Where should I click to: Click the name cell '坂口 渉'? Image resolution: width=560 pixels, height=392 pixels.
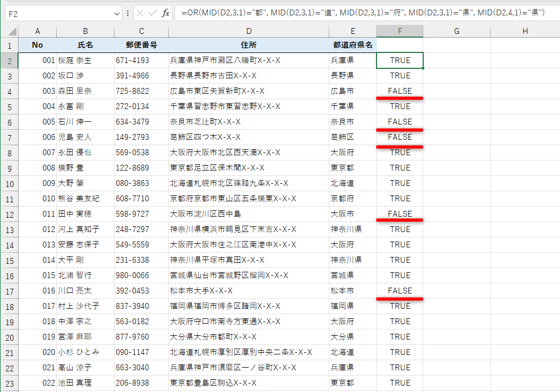tap(85, 76)
